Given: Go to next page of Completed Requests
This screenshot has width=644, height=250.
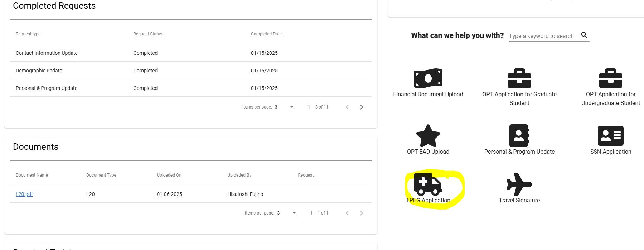Looking at the screenshot, I should [362, 107].
